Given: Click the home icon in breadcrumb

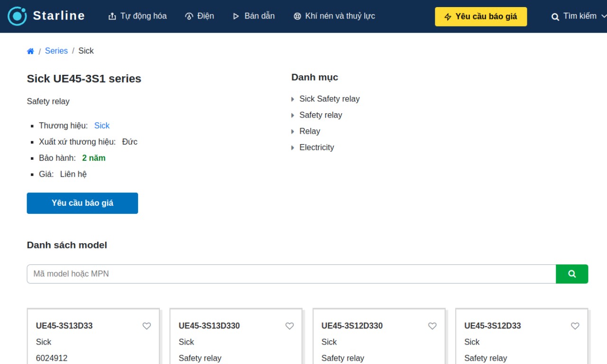Looking at the screenshot, I should coord(30,51).
